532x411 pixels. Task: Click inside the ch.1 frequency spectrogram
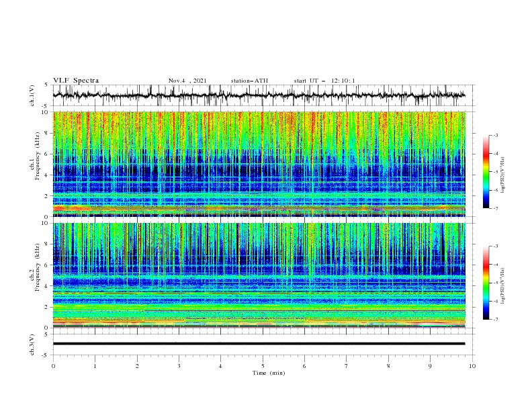coord(259,164)
